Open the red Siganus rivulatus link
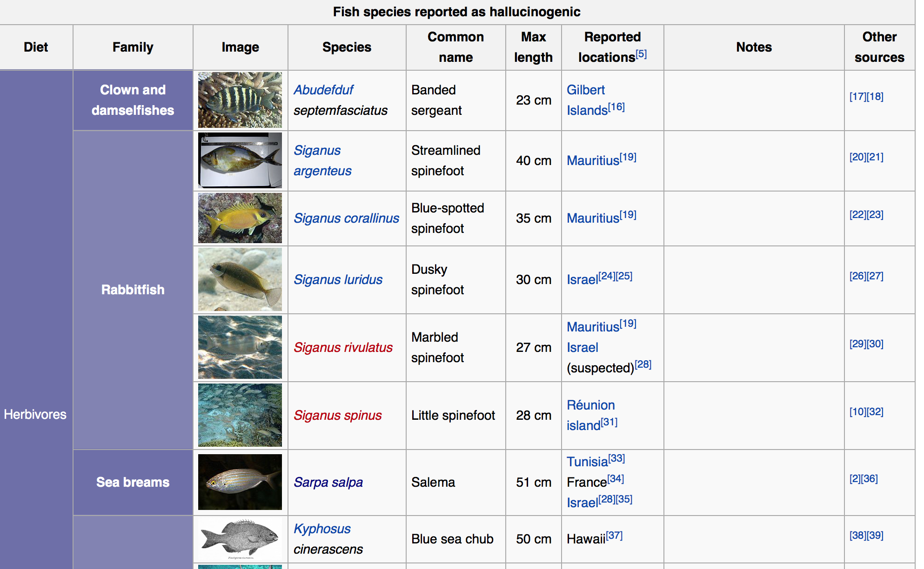 coord(343,347)
